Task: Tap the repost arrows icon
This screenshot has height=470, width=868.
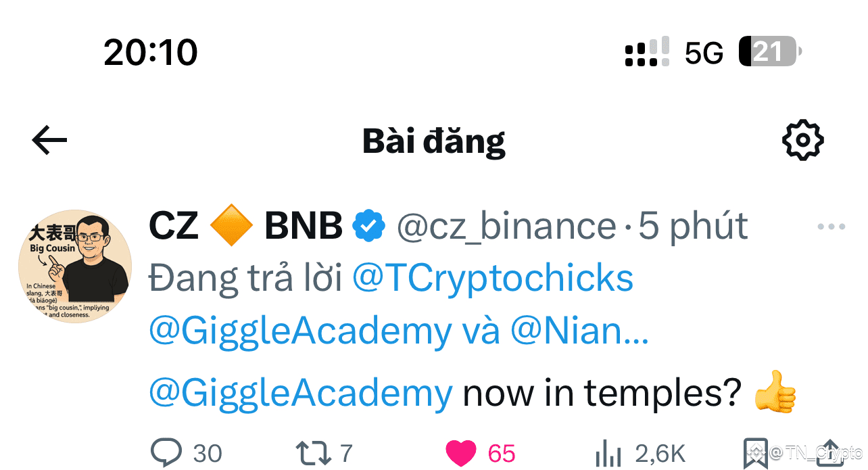Action: click(x=314, y=453)
